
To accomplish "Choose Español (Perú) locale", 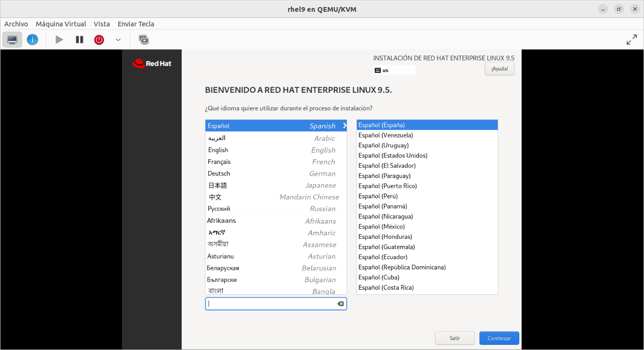I will 427,196.
